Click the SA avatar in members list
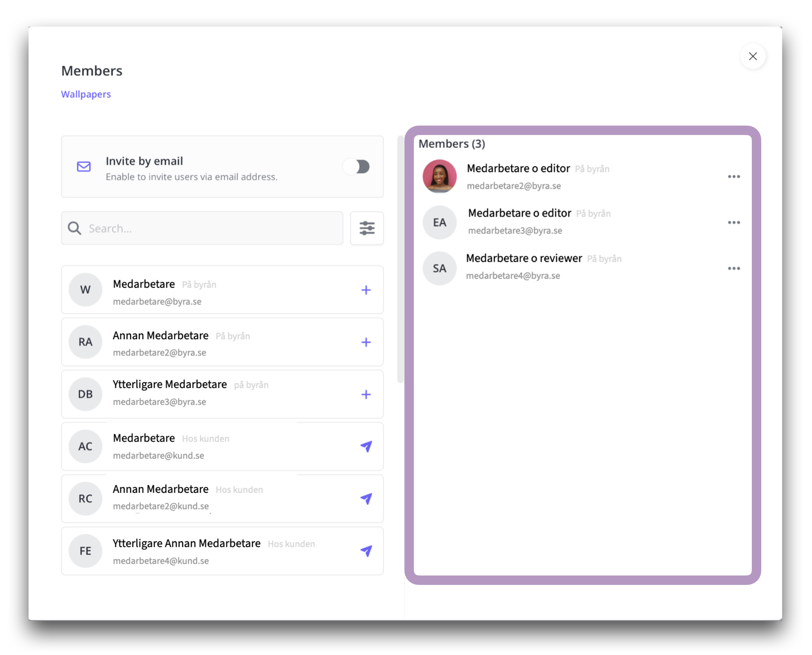The width and height of the screenshot is (812, 655). [439, 268]
